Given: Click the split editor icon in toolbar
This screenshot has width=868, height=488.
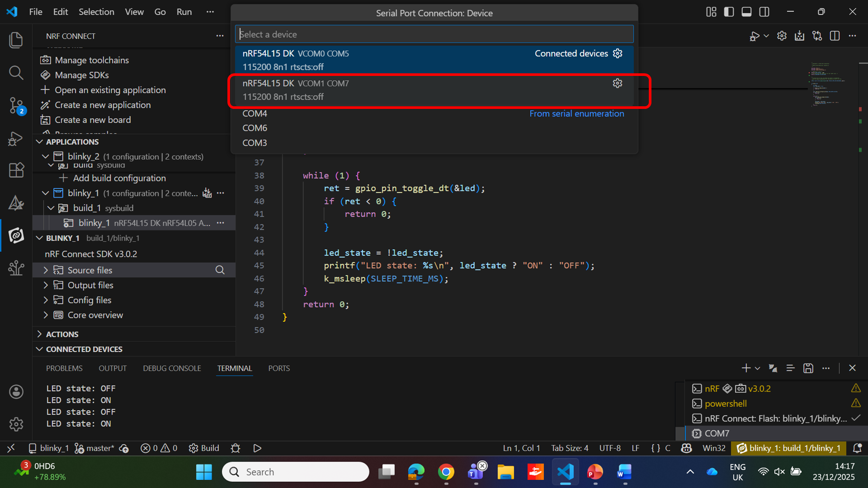Looking at the screenshot, I should 835,36.
